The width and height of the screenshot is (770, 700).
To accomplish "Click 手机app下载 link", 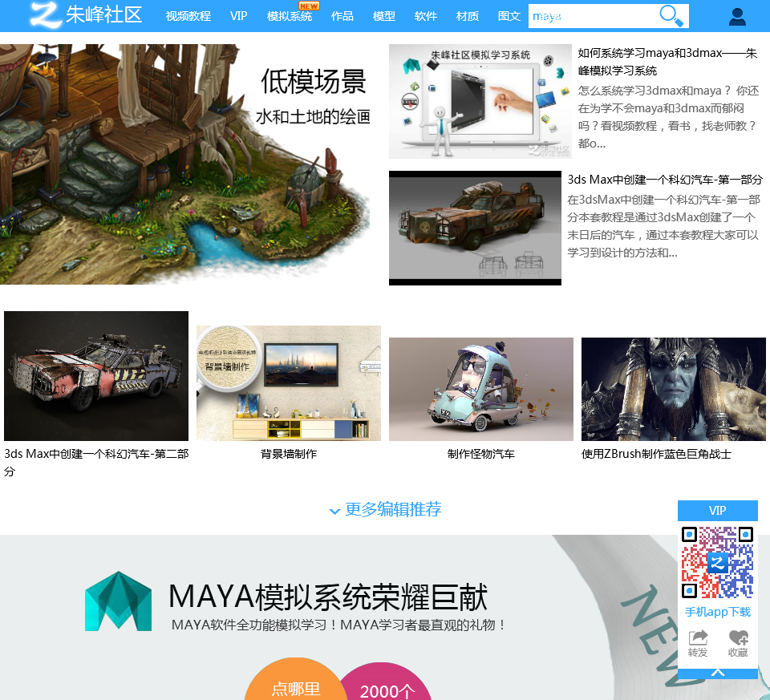I will click(718, 612).
